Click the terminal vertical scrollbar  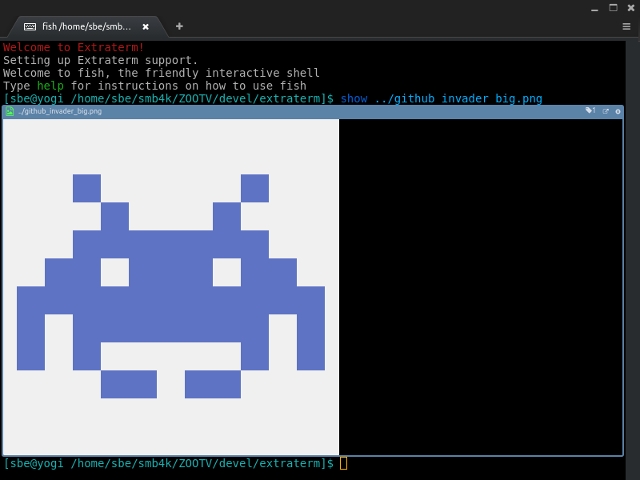pos(632,260)
